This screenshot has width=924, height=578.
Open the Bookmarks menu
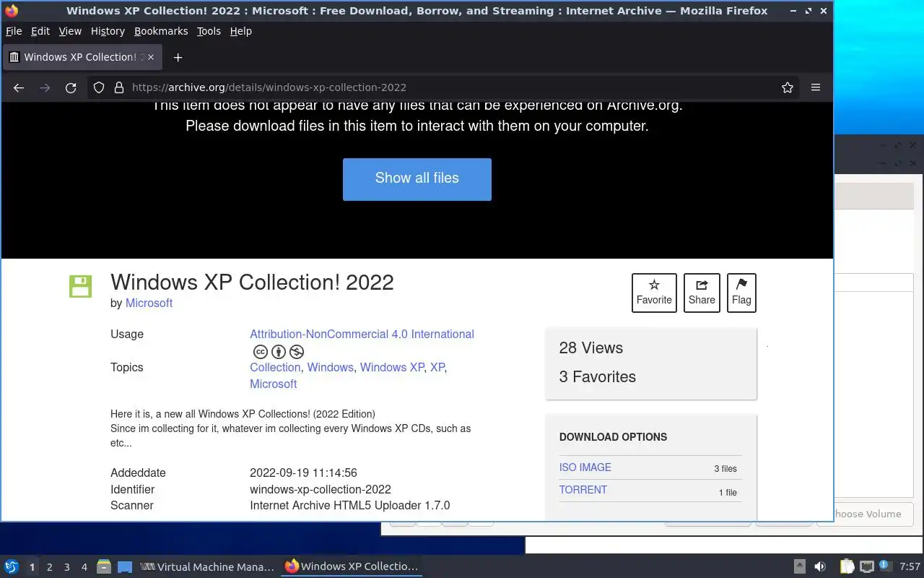(x=161, y=31)
